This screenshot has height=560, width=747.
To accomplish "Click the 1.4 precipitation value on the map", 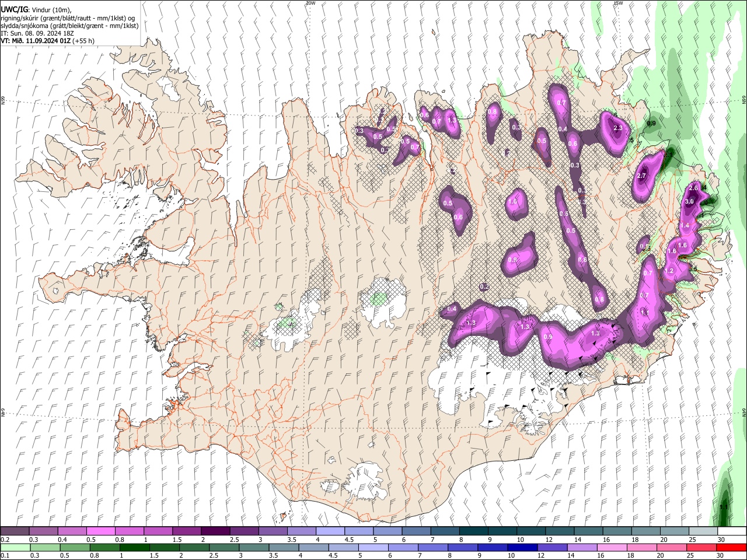I will (x=685, y=225).
